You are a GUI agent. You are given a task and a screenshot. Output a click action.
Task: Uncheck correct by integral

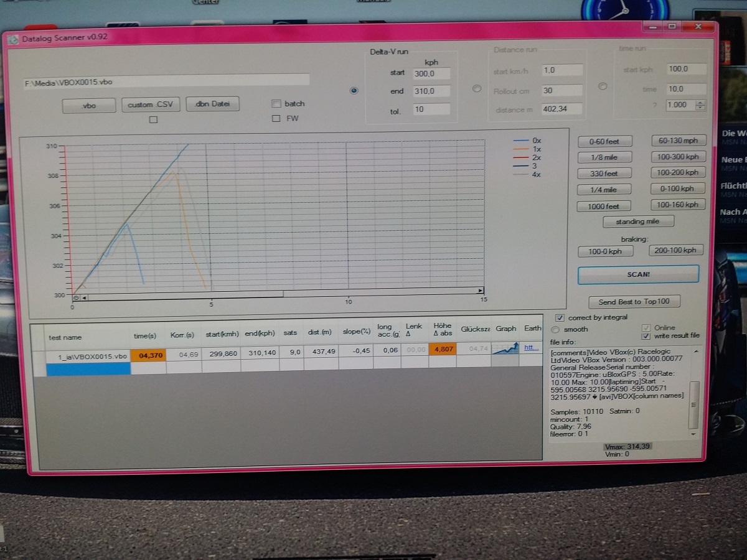pos(559,317)
